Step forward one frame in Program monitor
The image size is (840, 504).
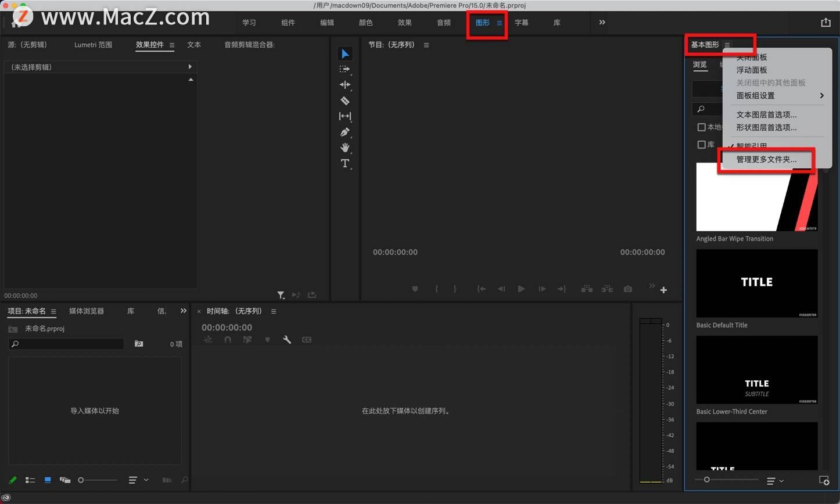(x=541, y=289)
